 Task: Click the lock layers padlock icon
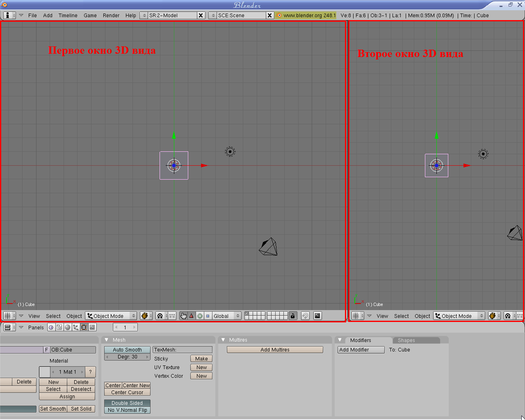tap(292, 316)
